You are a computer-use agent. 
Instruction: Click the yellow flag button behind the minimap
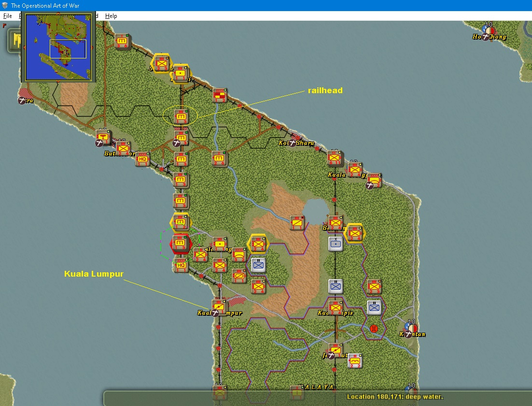tap(14, 41)
